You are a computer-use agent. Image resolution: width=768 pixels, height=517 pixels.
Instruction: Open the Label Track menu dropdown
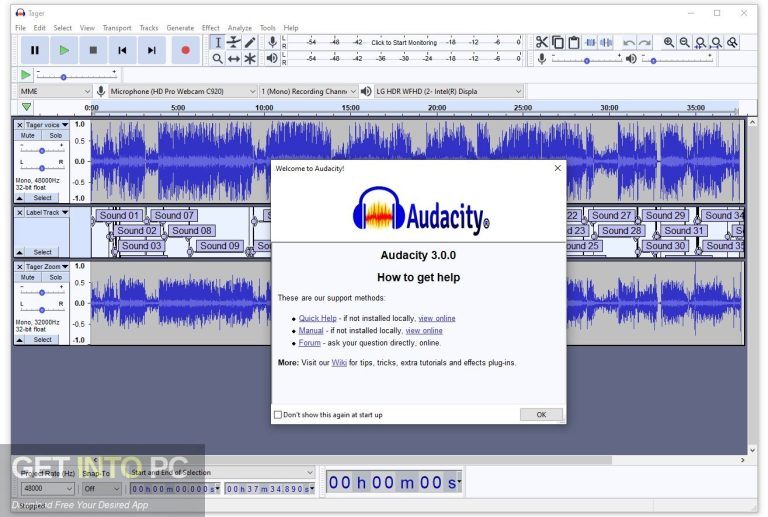(47, 212)
